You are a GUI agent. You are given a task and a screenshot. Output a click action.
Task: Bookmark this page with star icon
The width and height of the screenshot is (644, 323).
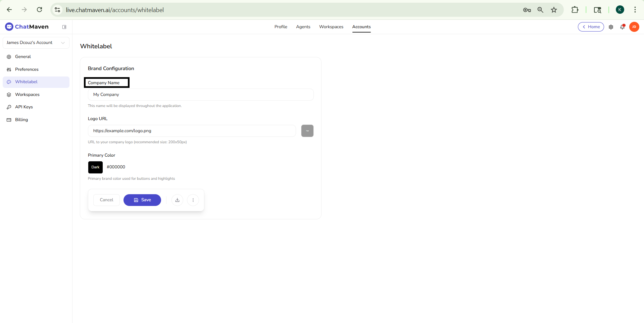(554, 10)
